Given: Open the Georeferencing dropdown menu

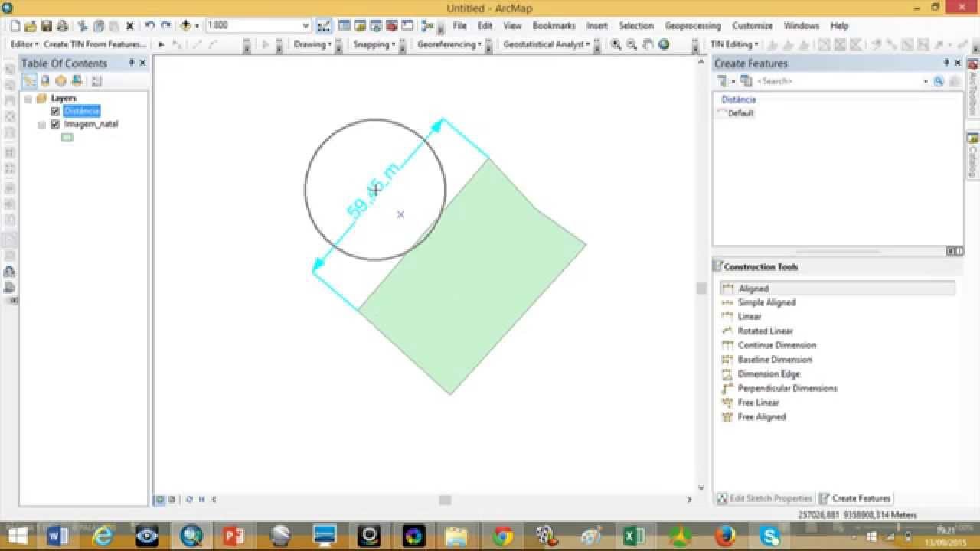Looking at the screenshot, I should tap(449, 44).
